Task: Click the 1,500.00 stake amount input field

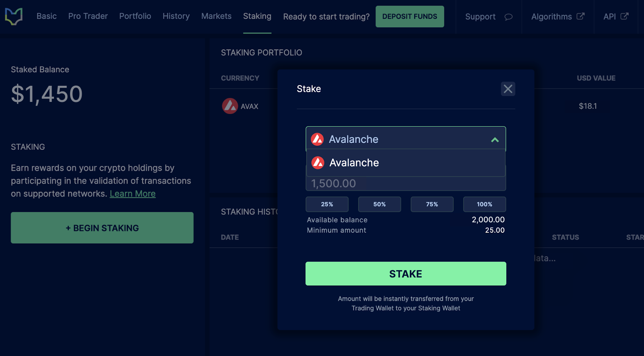Action: [406, 184]
